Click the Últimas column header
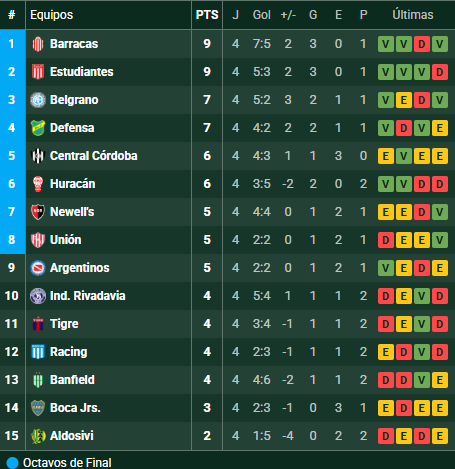This screenshot has width=455, height=469. 413,15
